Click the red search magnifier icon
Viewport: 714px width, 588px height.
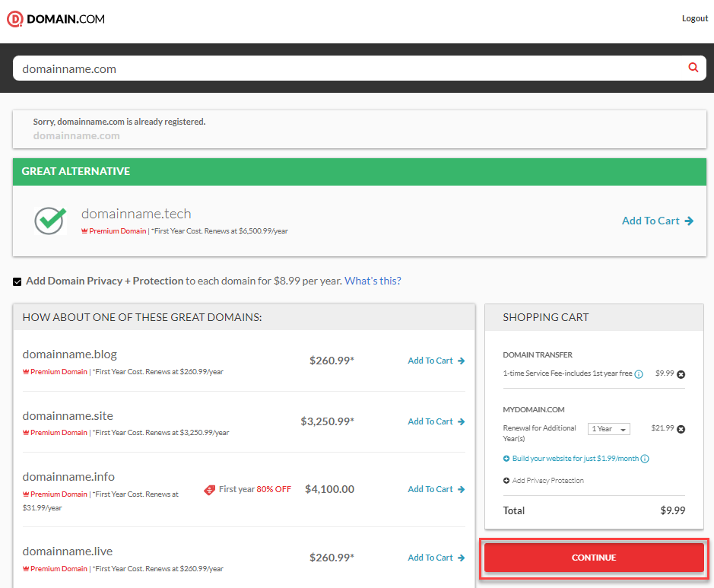click(x=693, y=68)
